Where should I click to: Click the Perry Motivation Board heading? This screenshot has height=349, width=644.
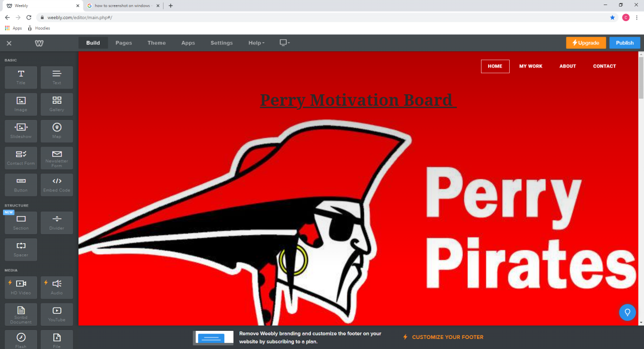358,100
